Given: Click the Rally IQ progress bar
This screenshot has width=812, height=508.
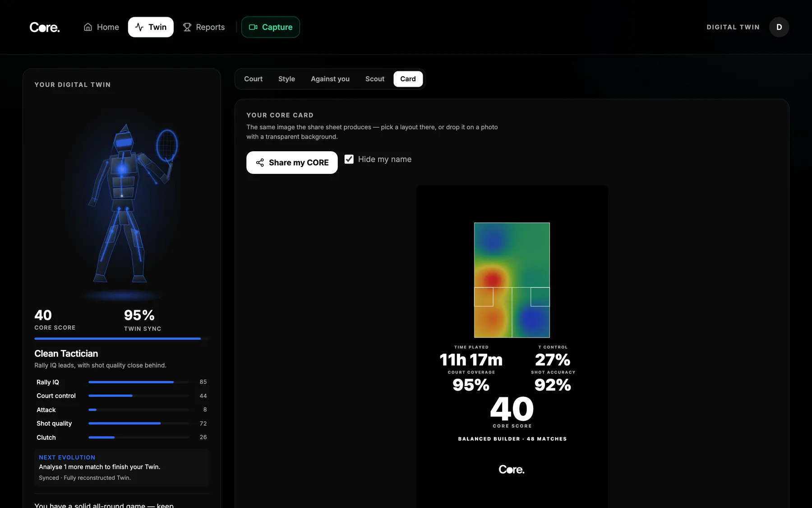Looking at the screenshot, I should pyautogui.click(x=138, y=382).
